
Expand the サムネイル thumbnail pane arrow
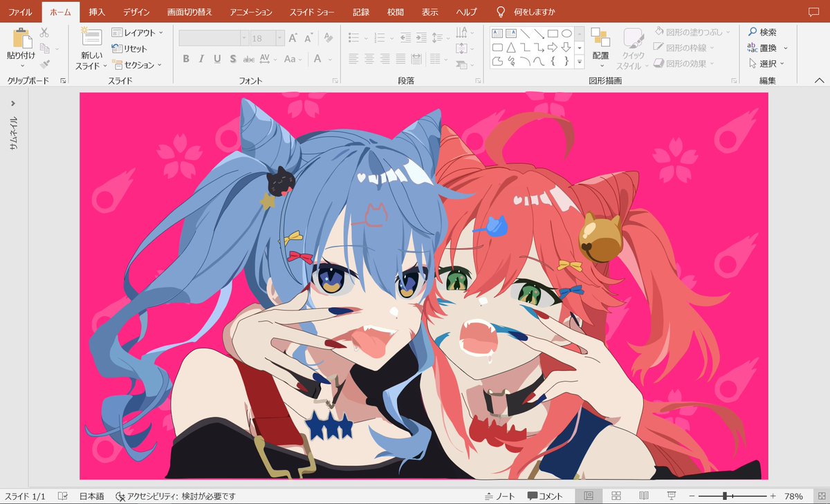tap(13, 104)
